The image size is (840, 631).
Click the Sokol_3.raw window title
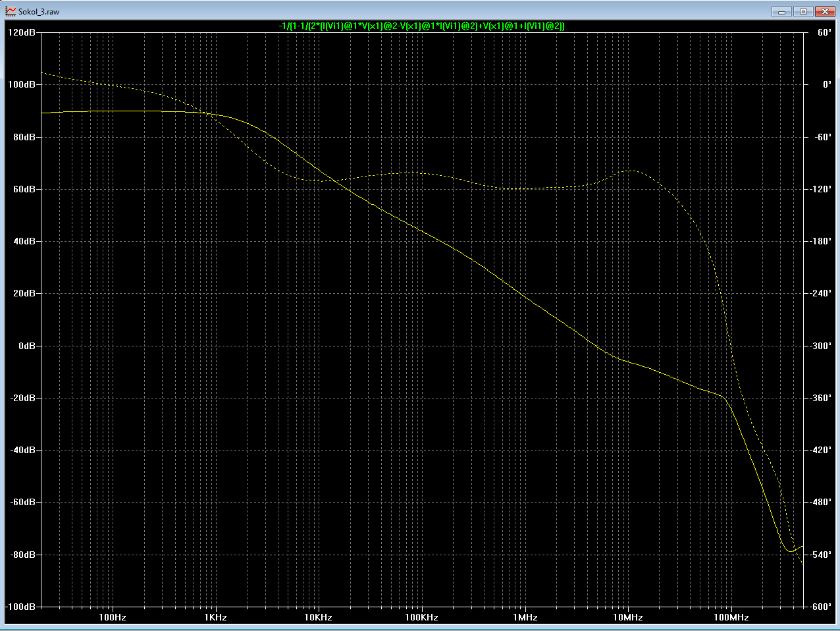[x=39, y=12]
